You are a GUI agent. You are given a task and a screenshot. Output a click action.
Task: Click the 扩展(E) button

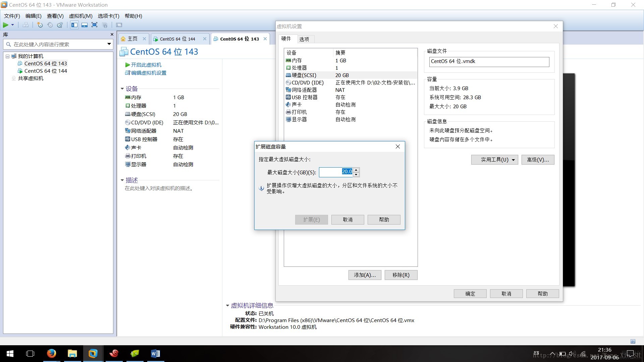point(311,220)
